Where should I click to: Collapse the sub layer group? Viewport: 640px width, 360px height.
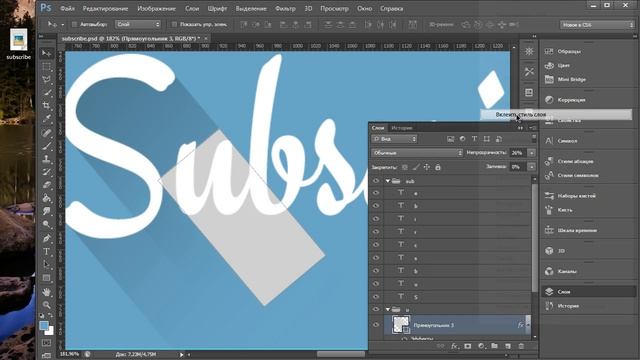click(388, 181)
